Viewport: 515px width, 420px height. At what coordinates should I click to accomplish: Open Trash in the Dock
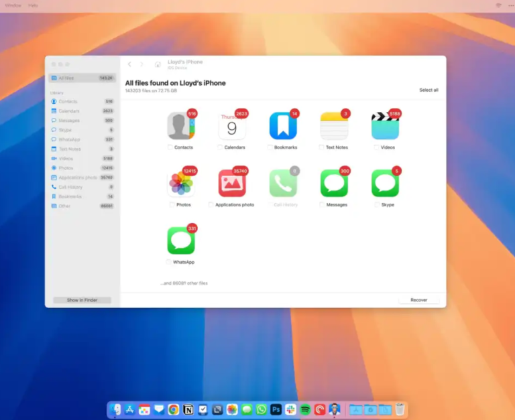pos(400,409)
